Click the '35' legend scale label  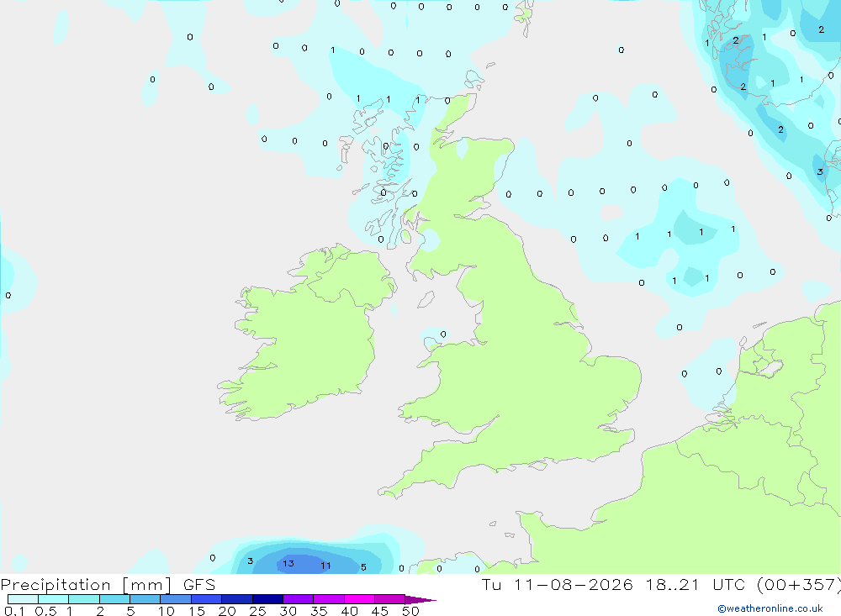[319, 611]
